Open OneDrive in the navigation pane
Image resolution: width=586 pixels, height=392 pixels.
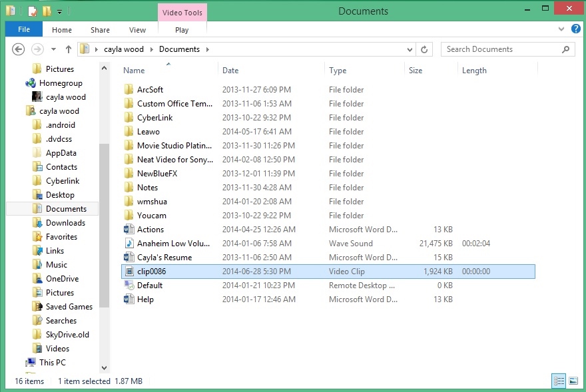pyautogui.click(x=62, y=279)
